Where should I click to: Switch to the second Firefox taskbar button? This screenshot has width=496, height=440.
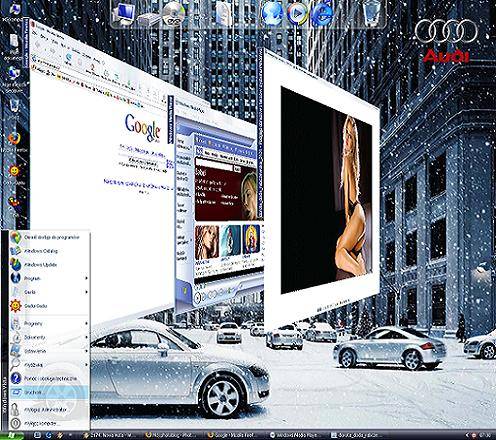point(172,435)
